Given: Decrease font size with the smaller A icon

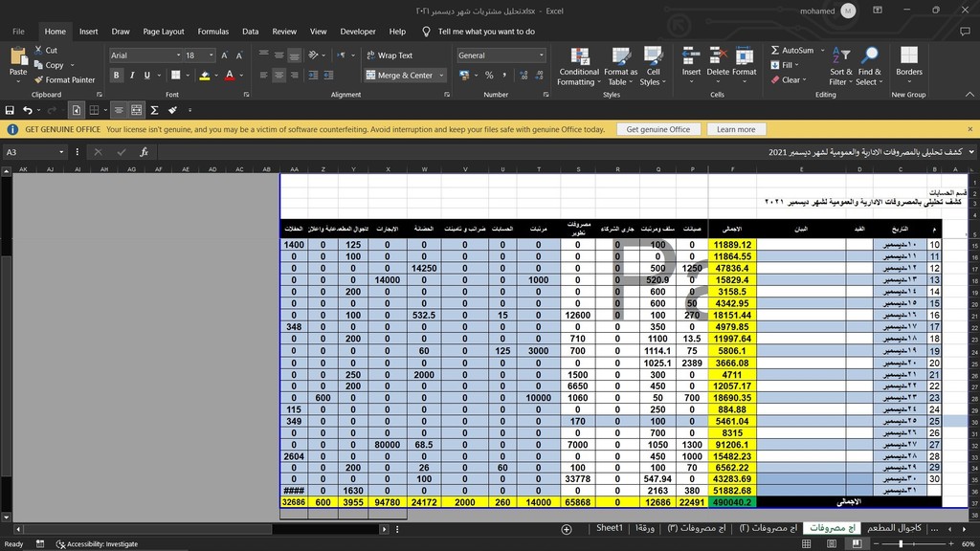Looking at the screenshot, I should click(x=239, y=55).
